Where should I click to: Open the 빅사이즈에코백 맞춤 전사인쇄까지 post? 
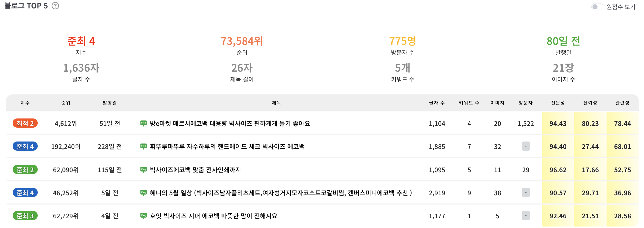[195, 170]
